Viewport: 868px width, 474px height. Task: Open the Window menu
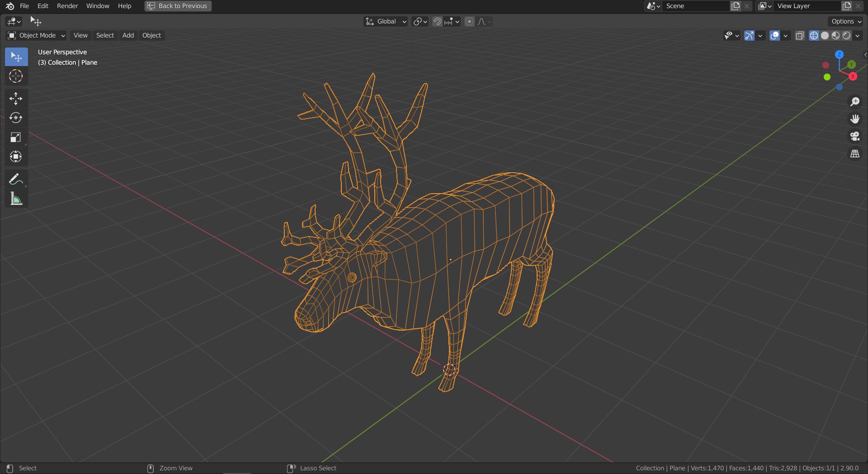[x=98, y=6]
